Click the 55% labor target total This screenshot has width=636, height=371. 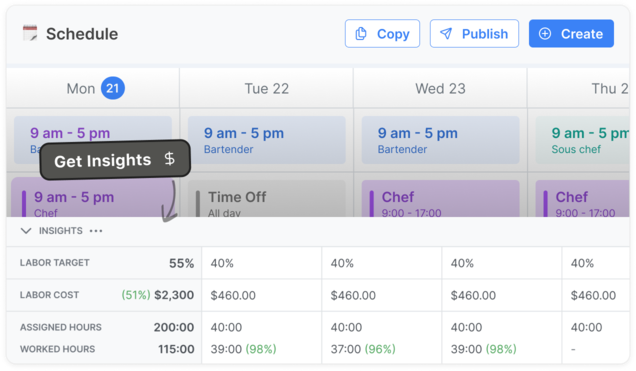pos(181,264)
